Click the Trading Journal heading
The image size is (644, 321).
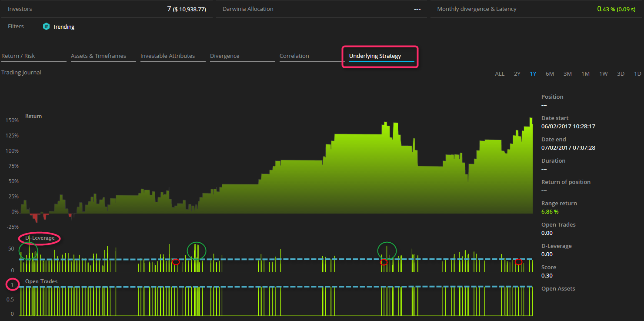tap(21, 73)
